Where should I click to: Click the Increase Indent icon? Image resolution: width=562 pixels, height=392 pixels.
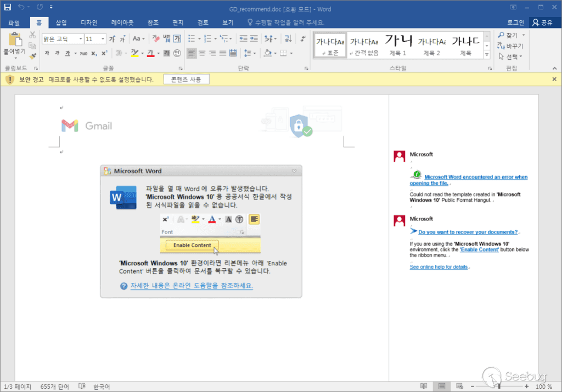255,39
